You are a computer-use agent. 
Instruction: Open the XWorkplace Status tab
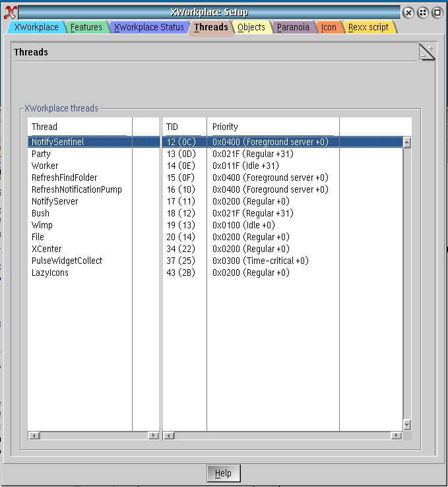click(149, 27)
